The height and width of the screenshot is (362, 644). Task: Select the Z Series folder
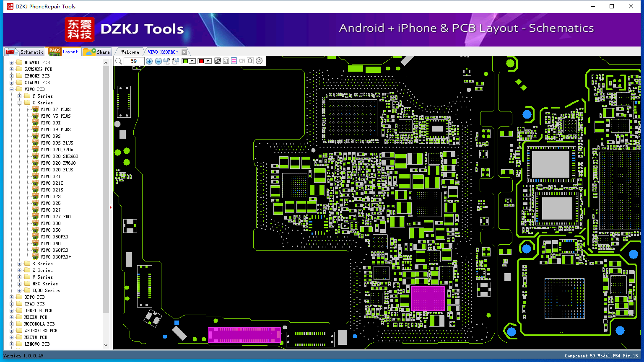click(42, 270)
